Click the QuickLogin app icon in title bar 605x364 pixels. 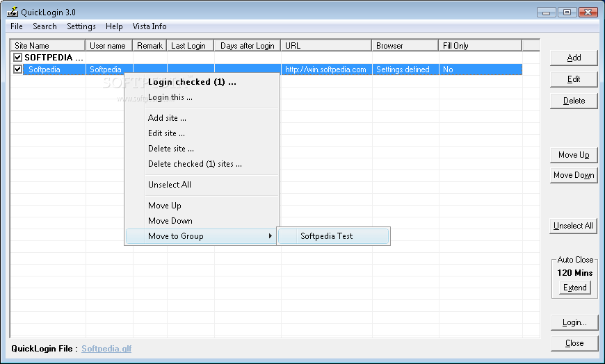[13, 12]
